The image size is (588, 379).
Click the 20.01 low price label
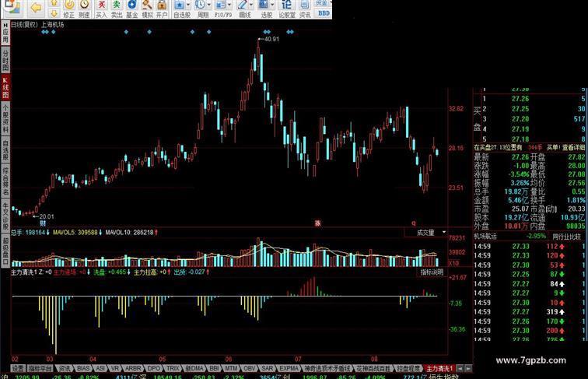tap(47, 216)
